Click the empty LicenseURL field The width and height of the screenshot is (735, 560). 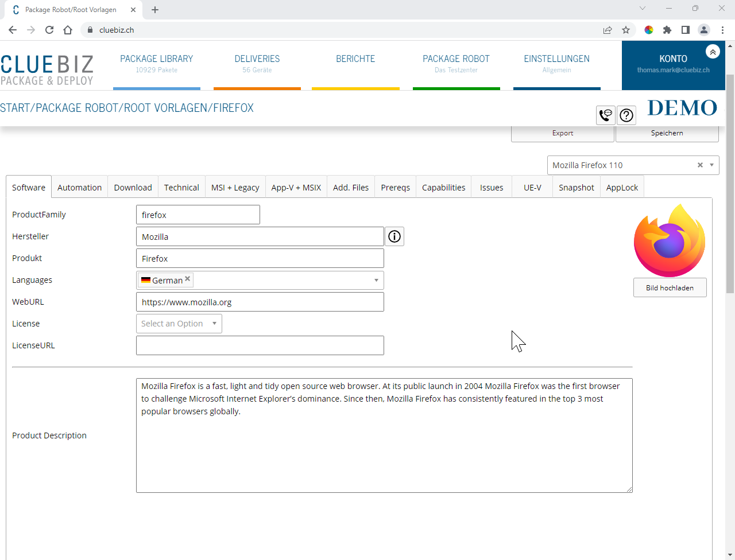[x=260, y=345]
